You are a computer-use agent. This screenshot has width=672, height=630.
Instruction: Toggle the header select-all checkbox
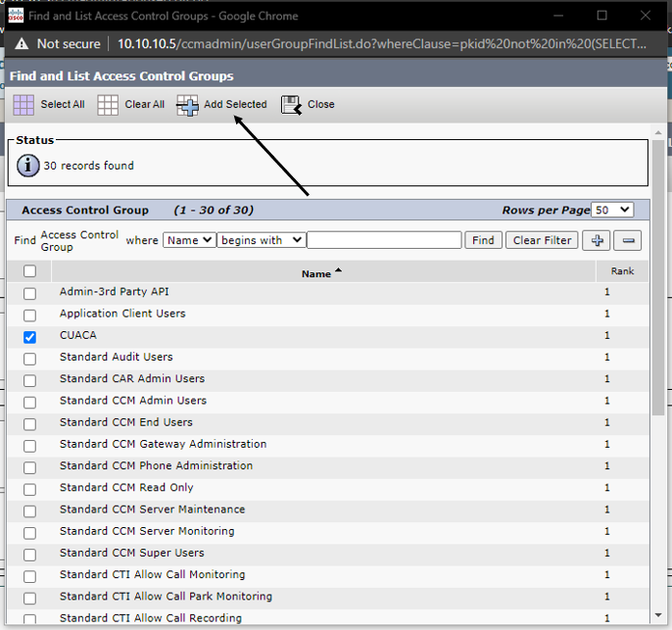29,271
